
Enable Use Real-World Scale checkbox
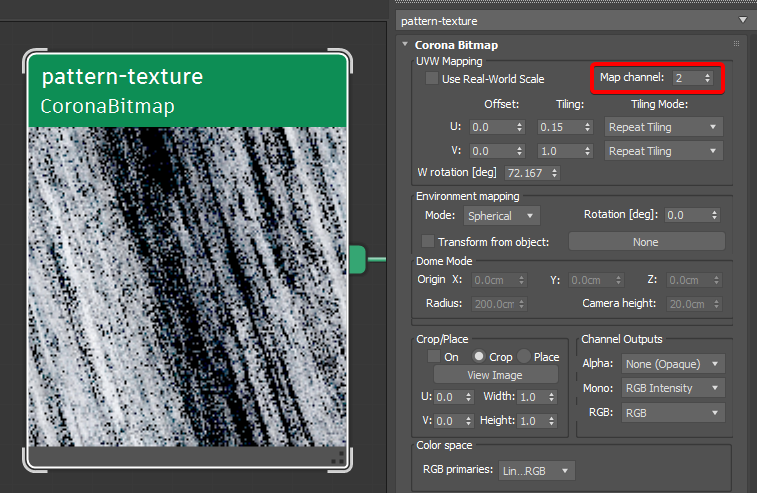(x=432, y=79)
